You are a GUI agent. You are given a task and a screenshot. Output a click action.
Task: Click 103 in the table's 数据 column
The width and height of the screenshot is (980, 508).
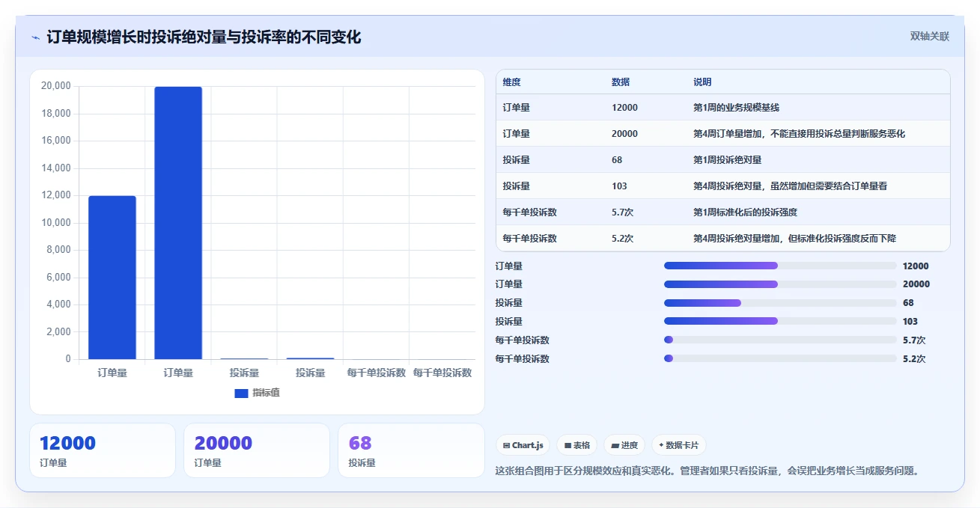619,186
